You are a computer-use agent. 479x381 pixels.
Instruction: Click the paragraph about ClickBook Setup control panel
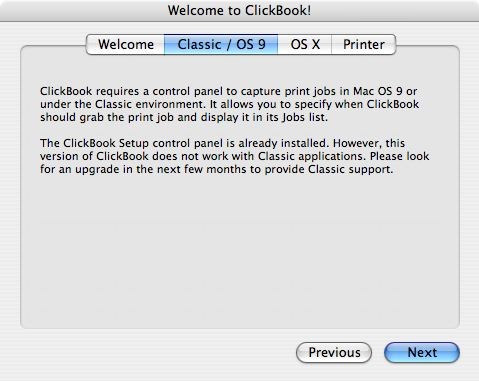pyautogui.click(x=234, y=156)
